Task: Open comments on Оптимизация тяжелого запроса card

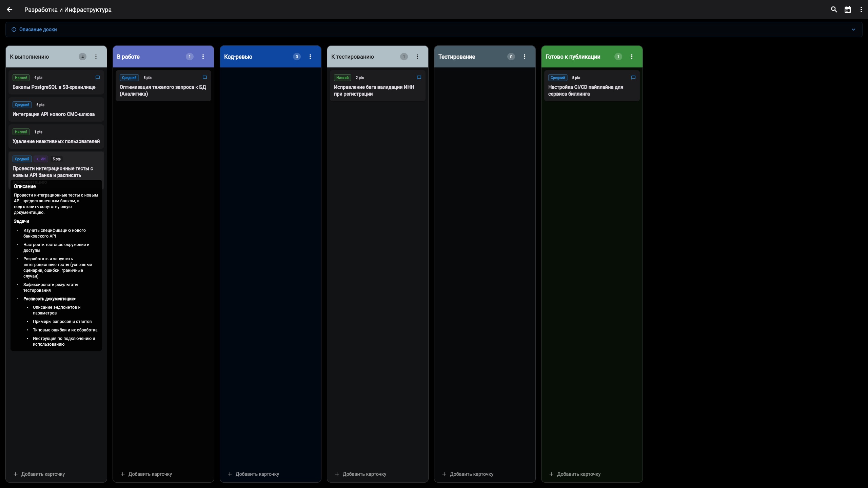Action: coord(205,78)
